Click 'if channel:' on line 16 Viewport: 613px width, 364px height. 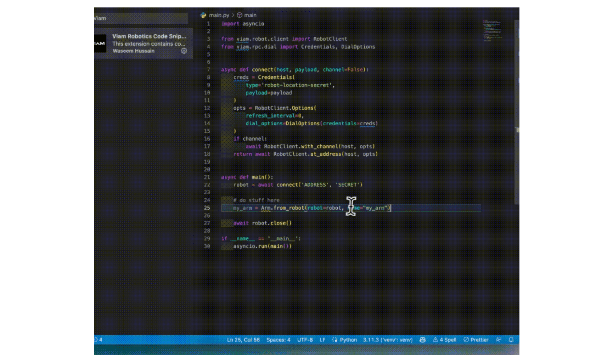coord(250,139)
